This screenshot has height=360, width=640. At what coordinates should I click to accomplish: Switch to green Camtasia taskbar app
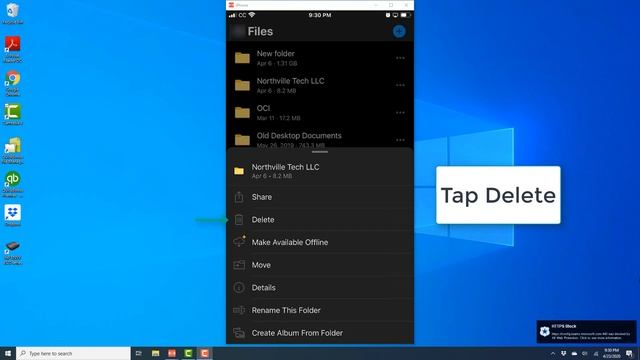(x=188, y=353)
